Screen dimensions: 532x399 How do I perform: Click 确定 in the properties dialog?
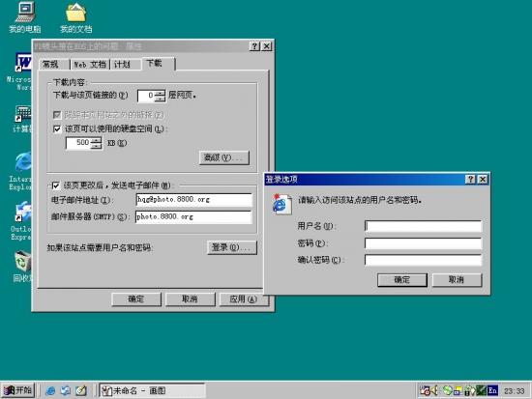(x=136, y=299)
